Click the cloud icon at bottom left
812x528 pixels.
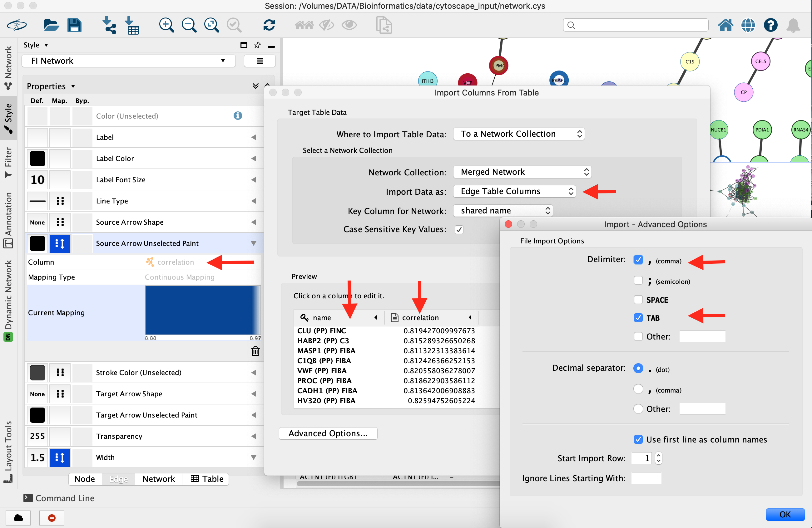click(x=18, y=518)
